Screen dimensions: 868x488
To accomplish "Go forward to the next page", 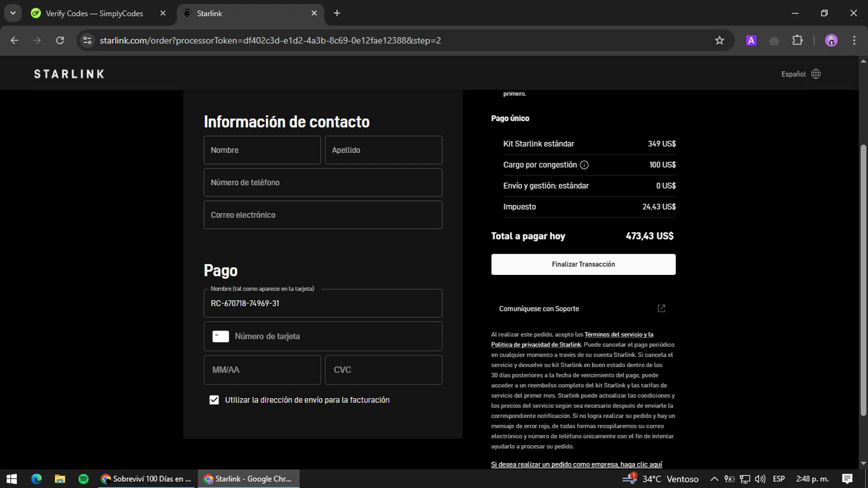I will tap(37, 41).
